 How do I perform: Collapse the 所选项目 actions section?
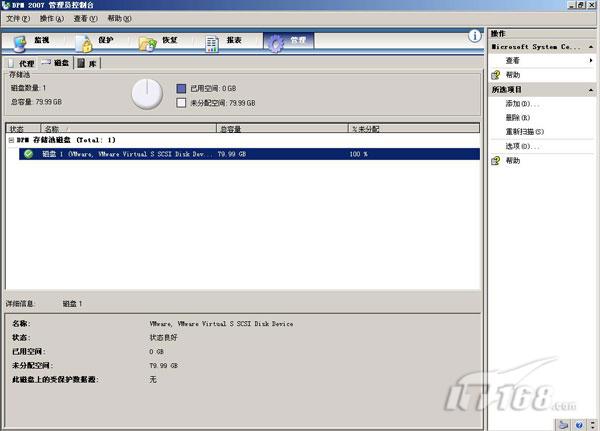591,90
